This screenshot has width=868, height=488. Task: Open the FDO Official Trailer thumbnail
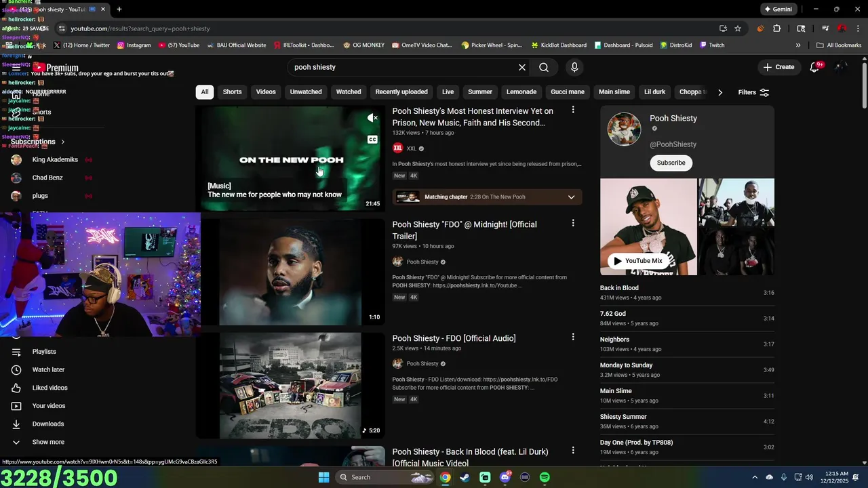(290, 272)
